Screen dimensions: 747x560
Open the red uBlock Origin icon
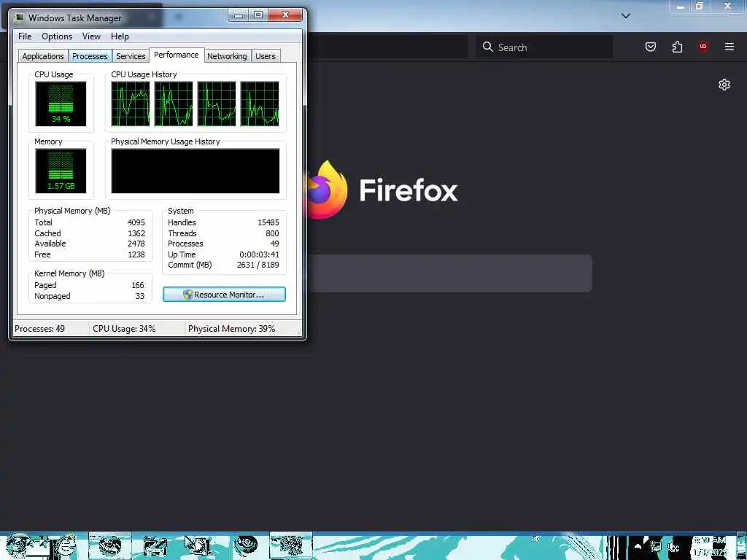tap(703, 46)
